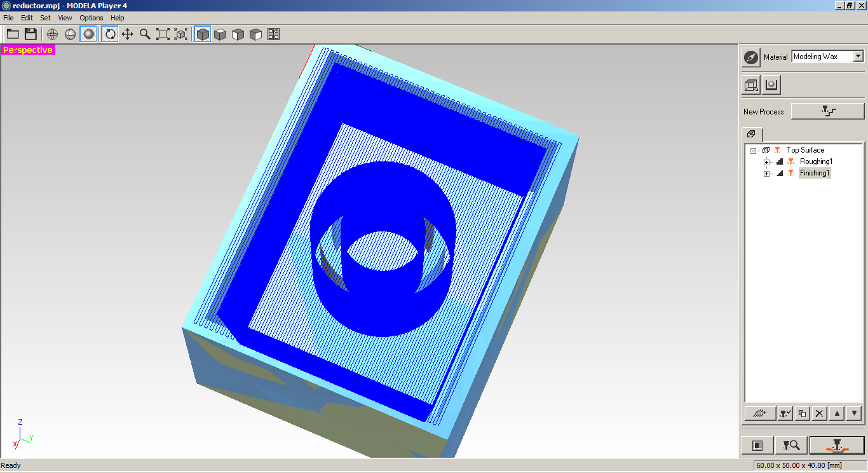Toggle the wireframe globe rendering mode
868x473 pixels.
point(53,34)
